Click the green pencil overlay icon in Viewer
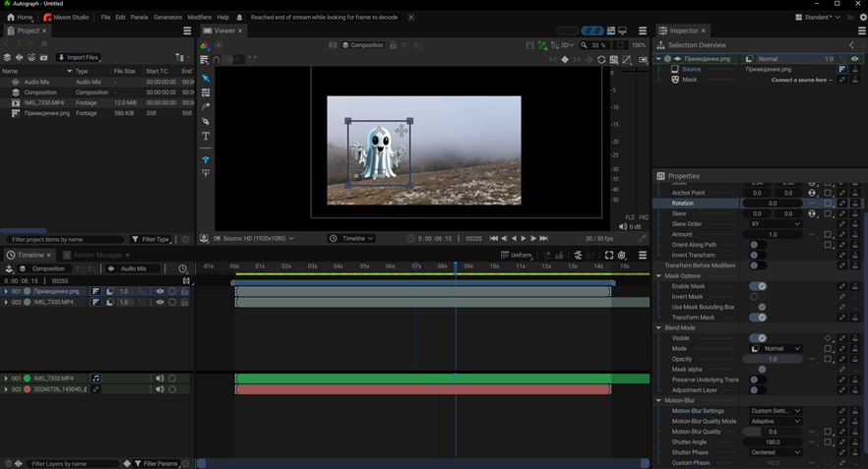This screenshot has width=868, height=469. coord(542,45)
